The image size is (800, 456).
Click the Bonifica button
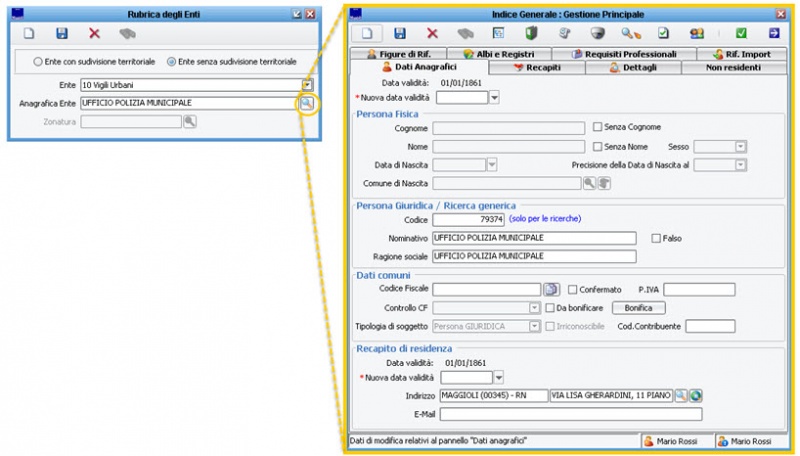[638, 308]
